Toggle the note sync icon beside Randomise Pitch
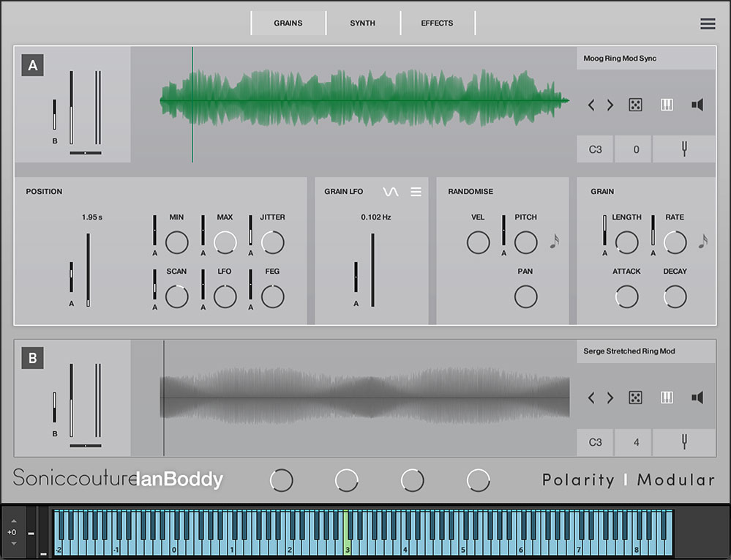Viewport: 731px width, 560px height. coord(554,242)
